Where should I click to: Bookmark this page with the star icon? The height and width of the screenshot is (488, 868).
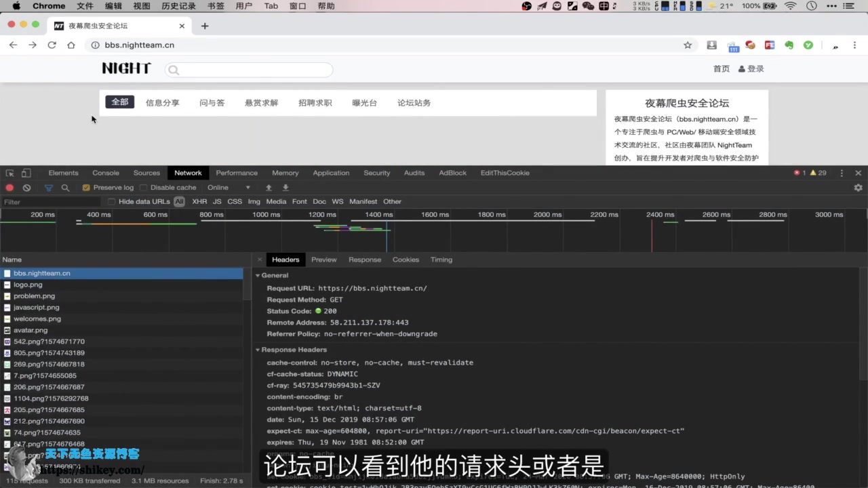tap(688, 45)
